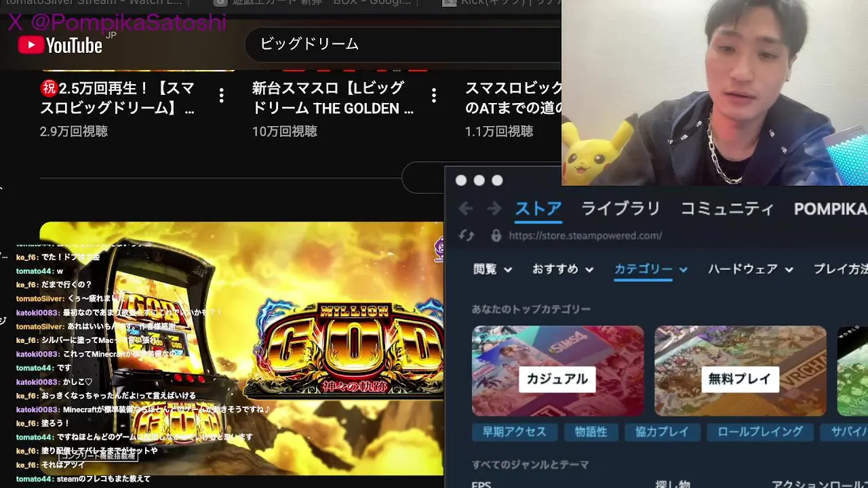Switch to the Kick browser tab
This screenshot has height=488, width=868.
(502, 3)
